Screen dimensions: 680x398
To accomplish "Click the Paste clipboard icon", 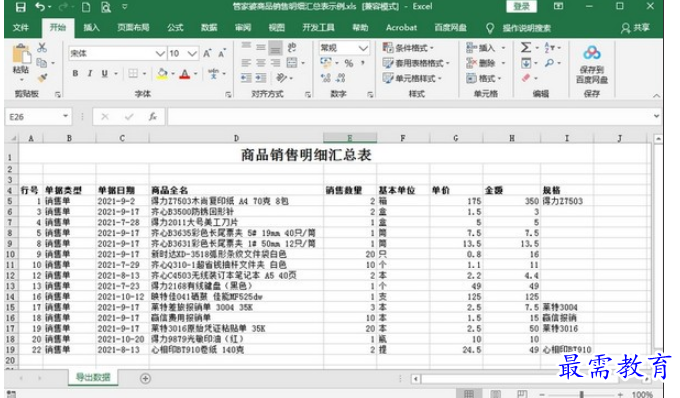I will point(21,54).
